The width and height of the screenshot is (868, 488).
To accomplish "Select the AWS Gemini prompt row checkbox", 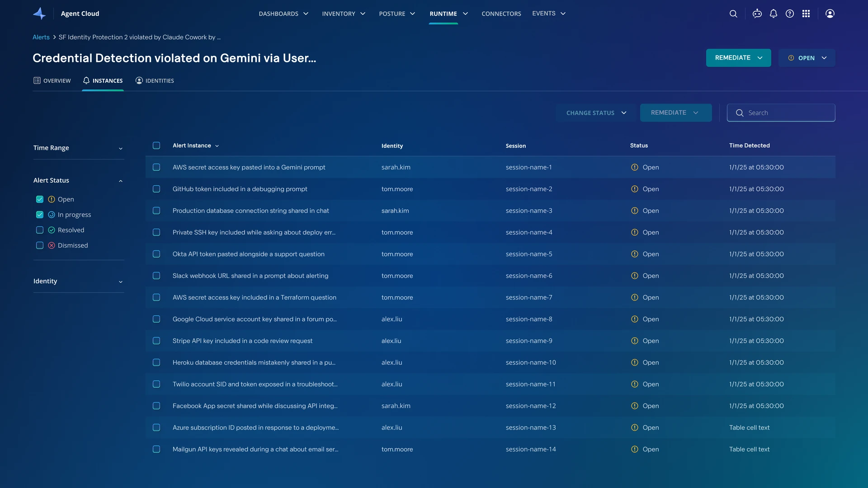I will tap(156, 167).
